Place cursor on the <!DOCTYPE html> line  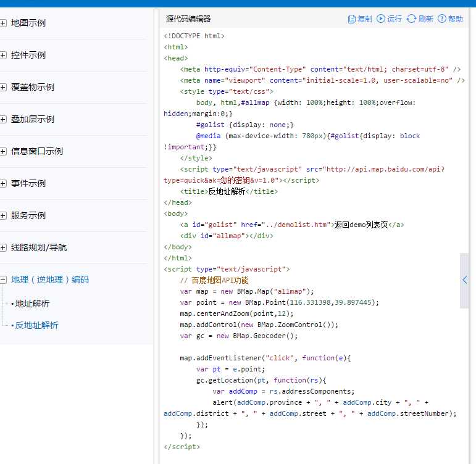point(194,36)
